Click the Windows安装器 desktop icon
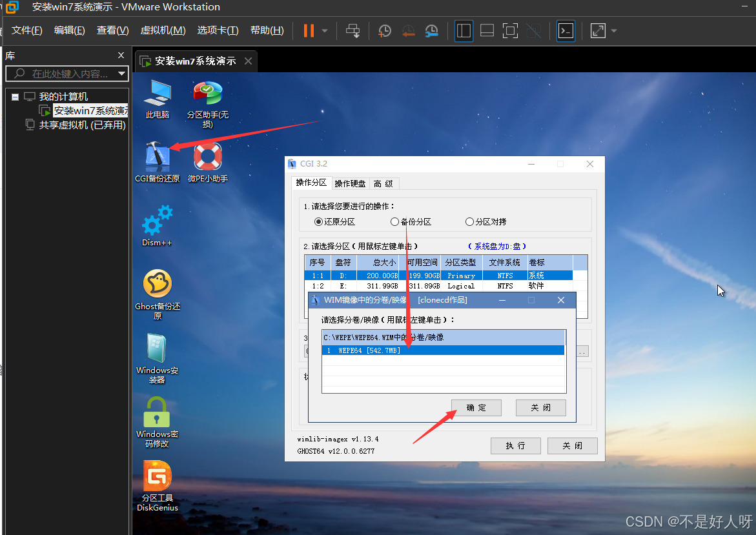This screenshot has height=535, width=756. point(157,358)
